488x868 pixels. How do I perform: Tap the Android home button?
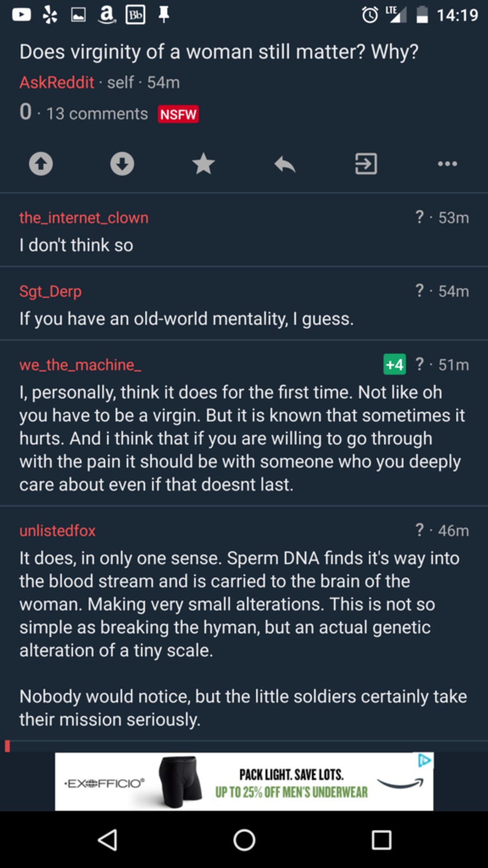tap(244, 840)
